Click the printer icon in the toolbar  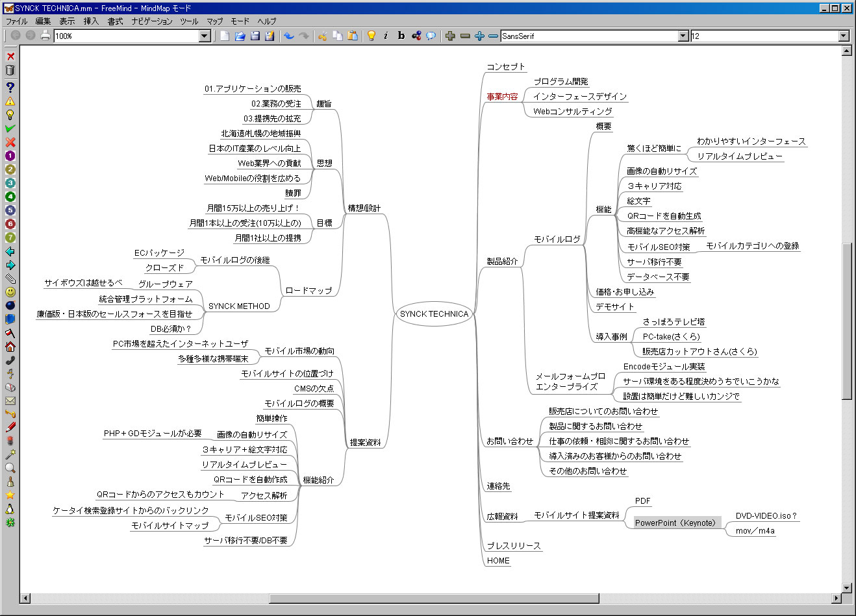45,36
